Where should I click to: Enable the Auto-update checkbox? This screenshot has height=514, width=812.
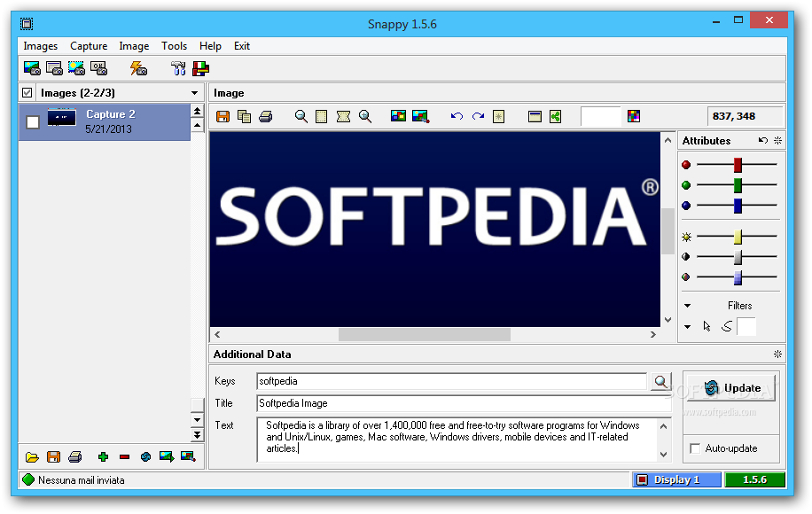(x=696, y=448)
